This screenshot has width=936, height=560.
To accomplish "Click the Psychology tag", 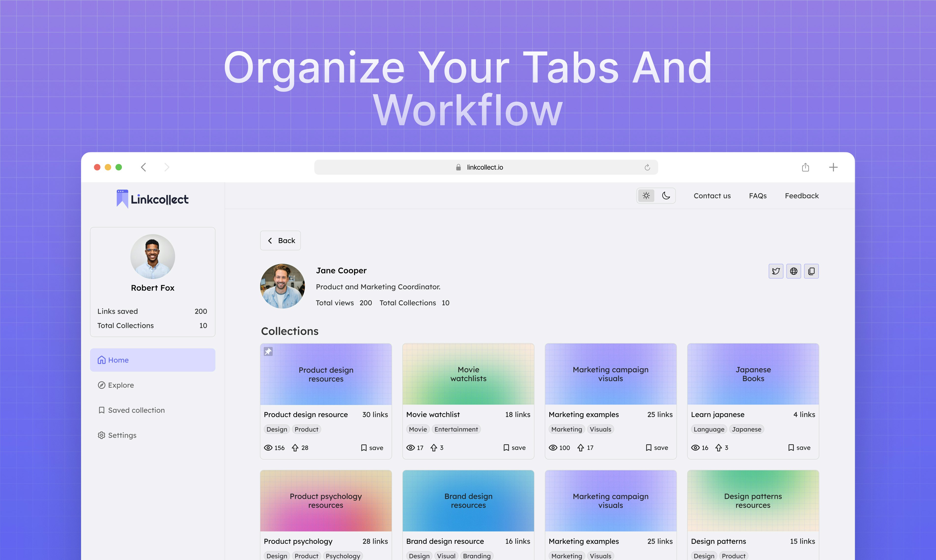I will click(x=343, y=556).
